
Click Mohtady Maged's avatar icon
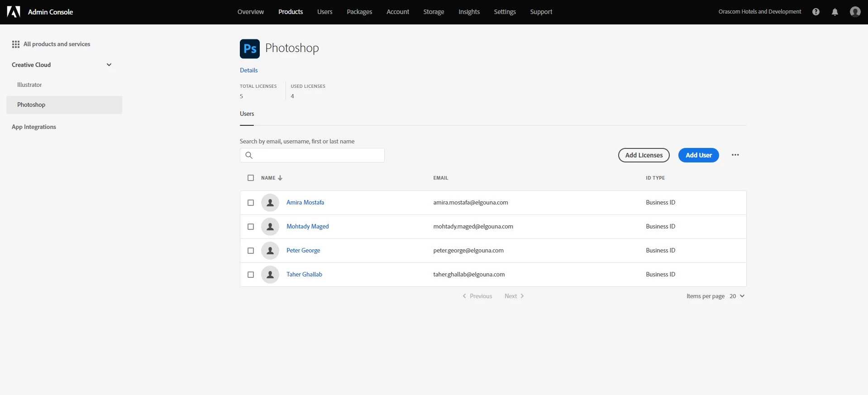tap(270, 227)
